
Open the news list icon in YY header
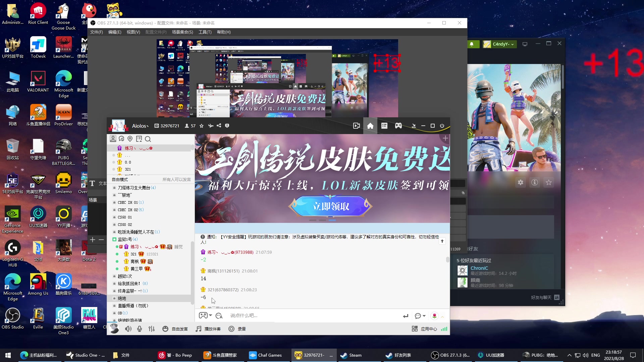point(384,126)
